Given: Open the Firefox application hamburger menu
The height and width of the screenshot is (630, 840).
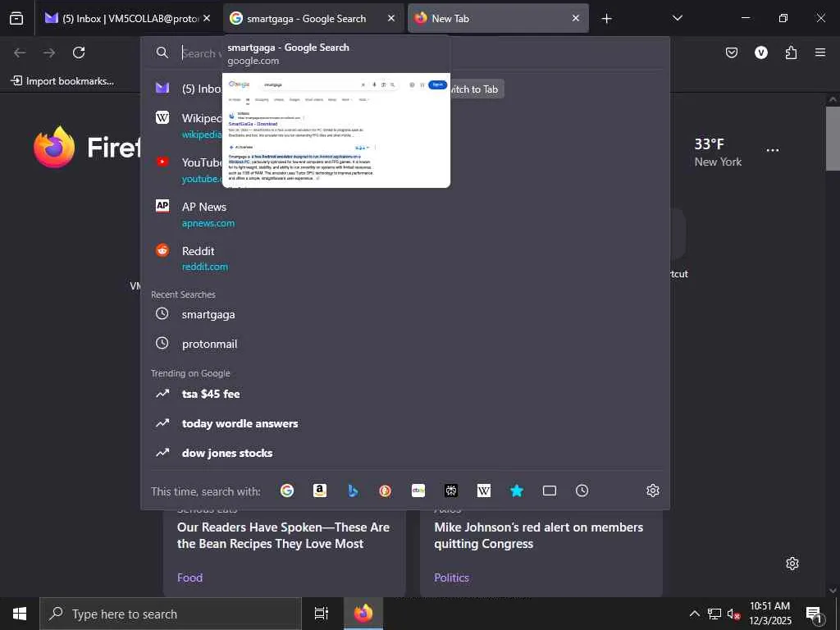Looking at the screenshot, I should tap(820, 52).
